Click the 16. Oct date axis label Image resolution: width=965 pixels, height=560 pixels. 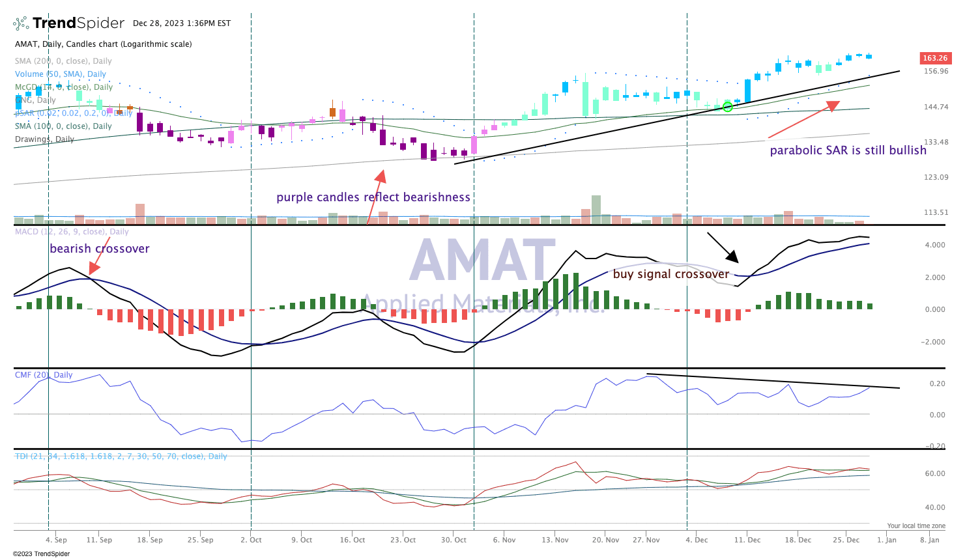(353, 540)
